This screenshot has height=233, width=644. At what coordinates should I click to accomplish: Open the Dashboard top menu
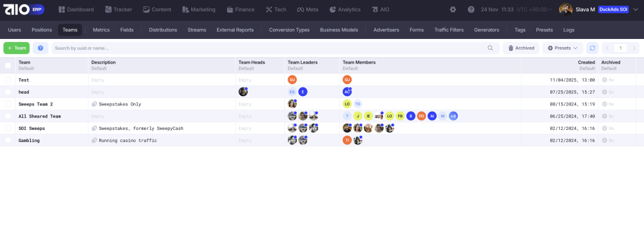(x=76, y=9)
